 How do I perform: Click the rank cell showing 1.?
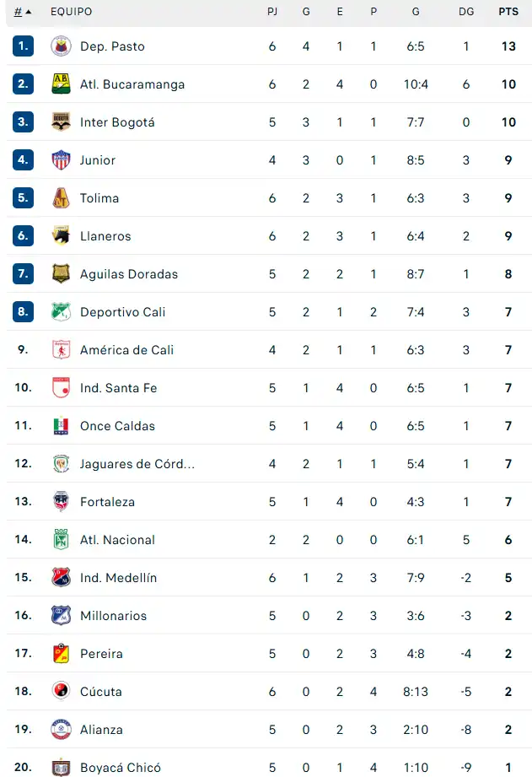pos(23,46)
